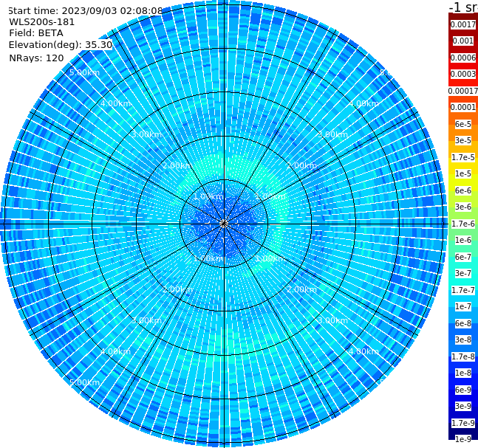Click the upper-right 3.00km range label
The height and width of the screenshot is (448, 478).
[333, 134]
